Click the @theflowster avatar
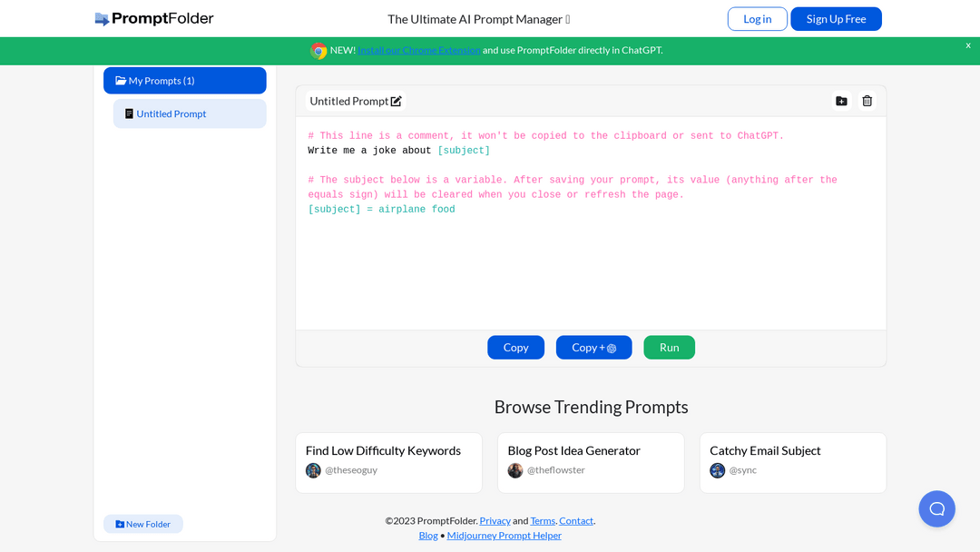980x552 pixels. (515, 470)
